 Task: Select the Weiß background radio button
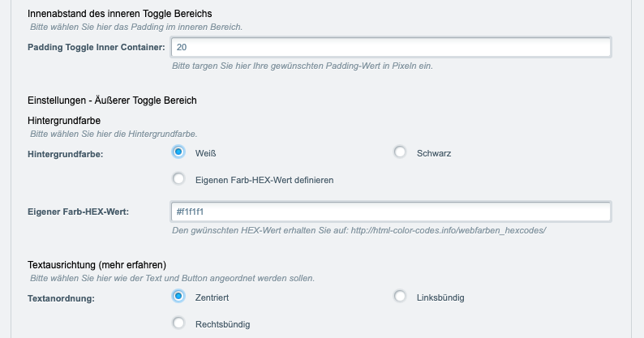[178, 152]
